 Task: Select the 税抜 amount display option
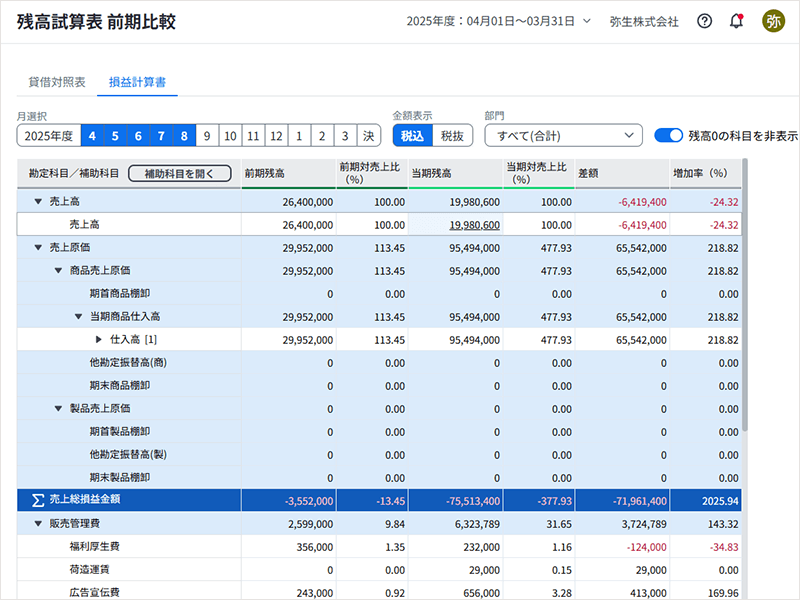tap(452, 136)
